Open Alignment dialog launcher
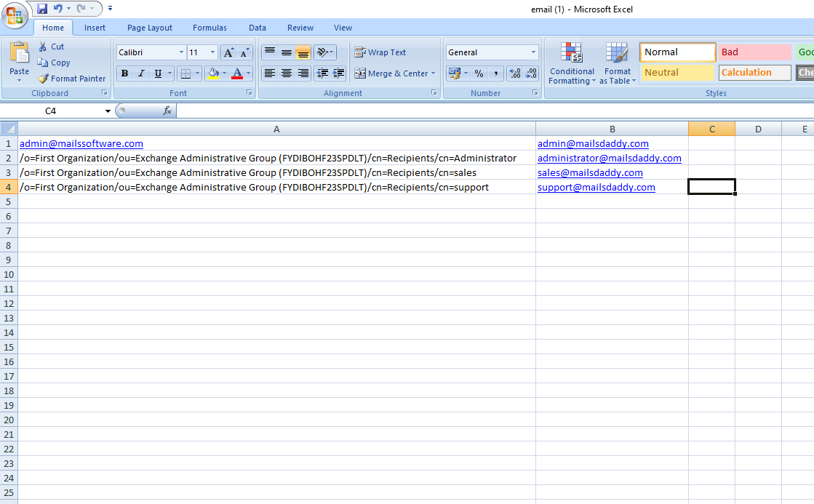The image size is (814, 504). tap(434, 93)
